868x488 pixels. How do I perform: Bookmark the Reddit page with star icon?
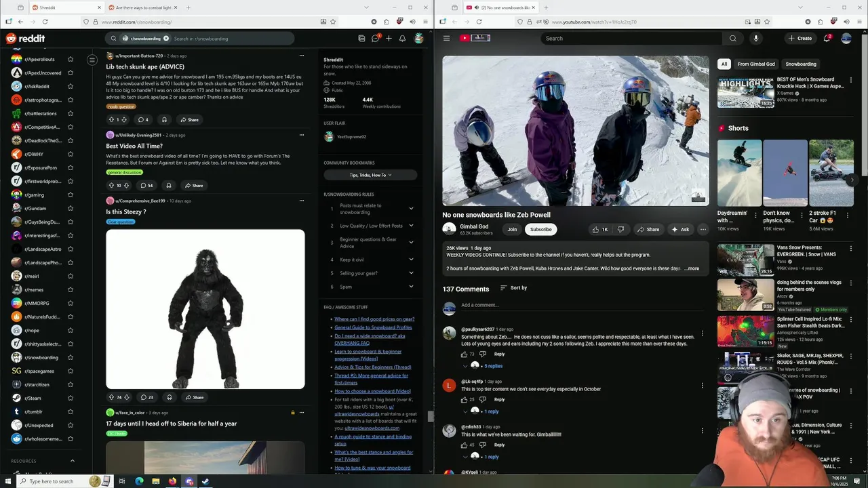[333, 22]
